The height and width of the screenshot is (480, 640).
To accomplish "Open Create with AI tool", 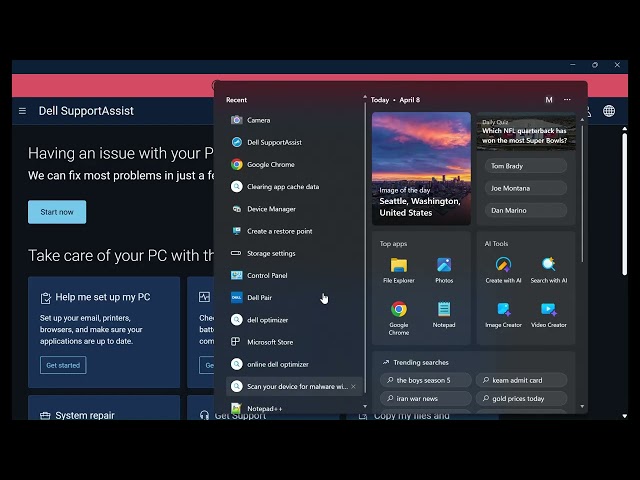I will pyautogui.click(x=503, y=270).
